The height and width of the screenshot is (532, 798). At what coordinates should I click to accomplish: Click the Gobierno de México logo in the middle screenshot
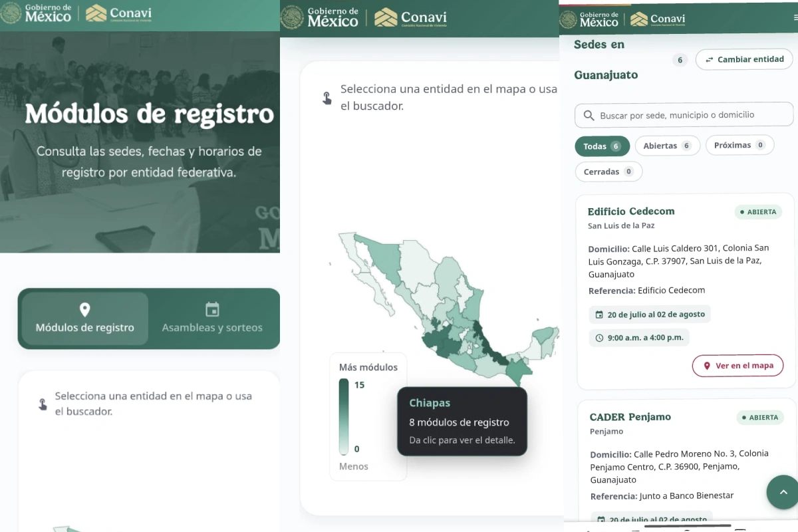coord(320,17)
